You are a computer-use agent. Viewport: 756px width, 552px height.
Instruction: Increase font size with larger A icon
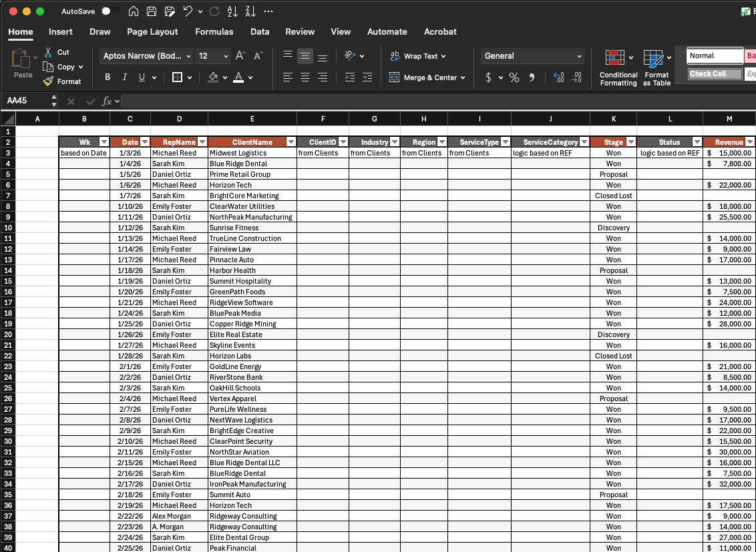pyautogui.click(x=240, y=56)
